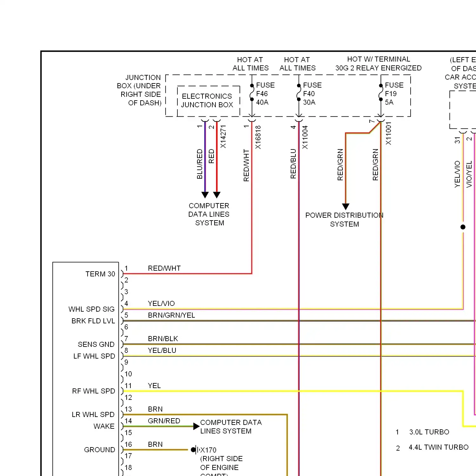The width and height of the screenshot is (476, 476).
Task: Select the GROUND pin label
Action: coord(100,450)
